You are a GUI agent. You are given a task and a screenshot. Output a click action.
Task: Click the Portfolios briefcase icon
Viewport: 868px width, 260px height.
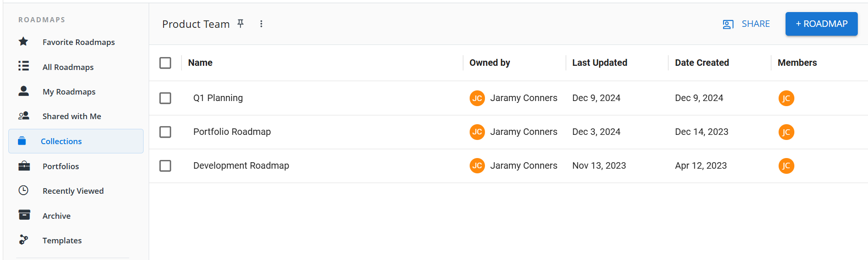coord(24,166)
